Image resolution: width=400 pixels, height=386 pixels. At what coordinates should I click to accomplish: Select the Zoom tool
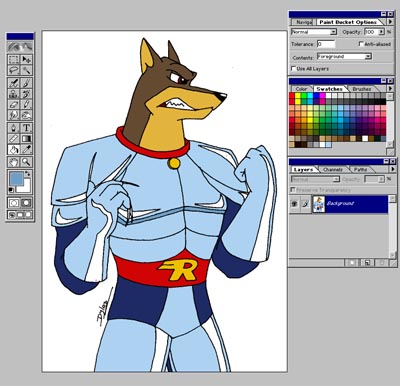tap(26, 162)
